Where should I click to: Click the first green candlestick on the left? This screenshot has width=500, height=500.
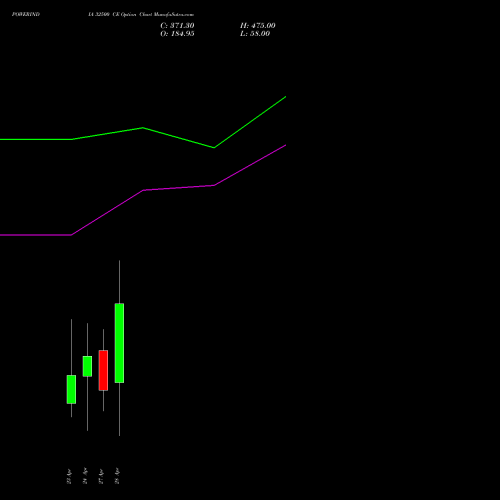tap(71, 389)
